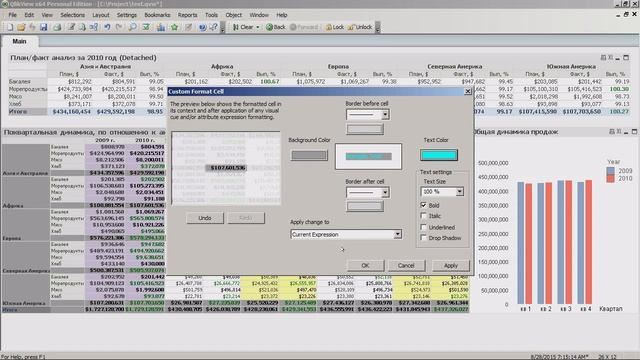
Task: Open Help topics with the blue question icon
Action: 202,27
